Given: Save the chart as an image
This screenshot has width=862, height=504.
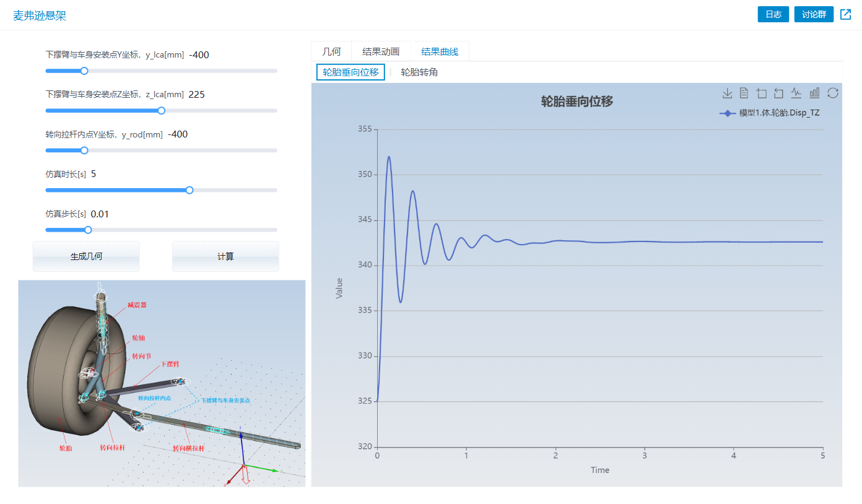Looking at the screenshot, I should pos(728,93).
